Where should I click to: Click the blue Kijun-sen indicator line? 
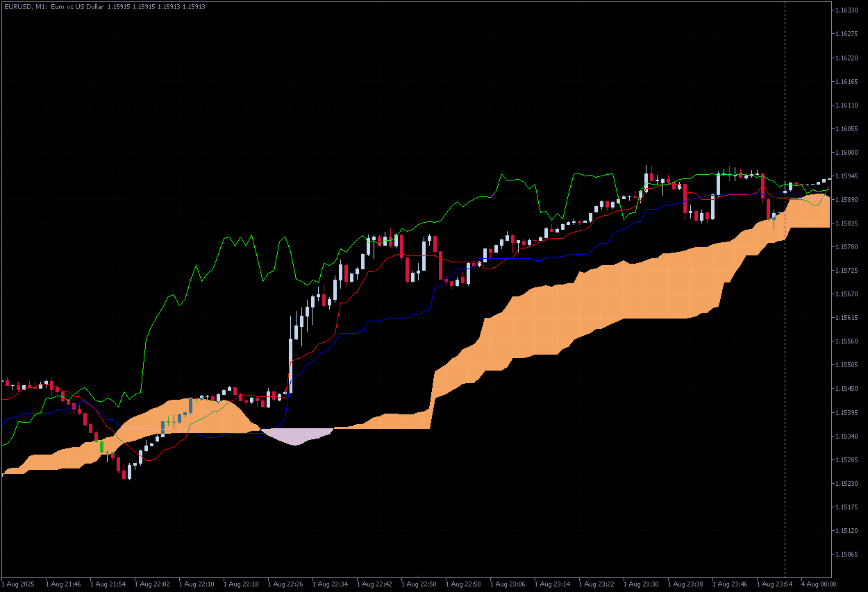(x=389, y=320)
